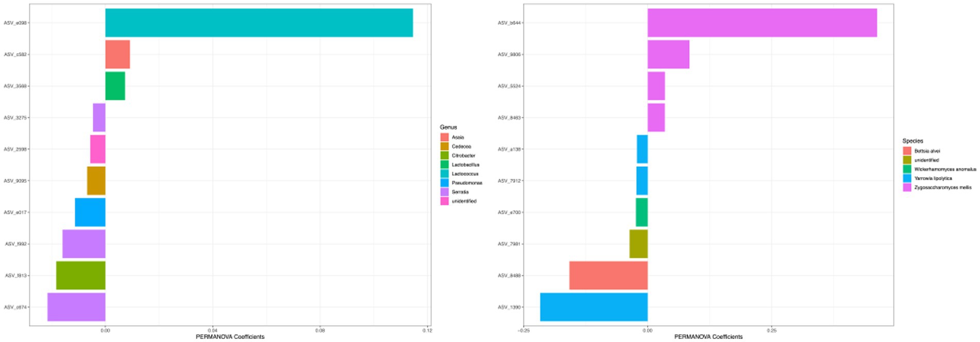Screen dimensions: 980x342
Task: Pick the Citrobacter legend color swatch
Action: tap(444, 156)
